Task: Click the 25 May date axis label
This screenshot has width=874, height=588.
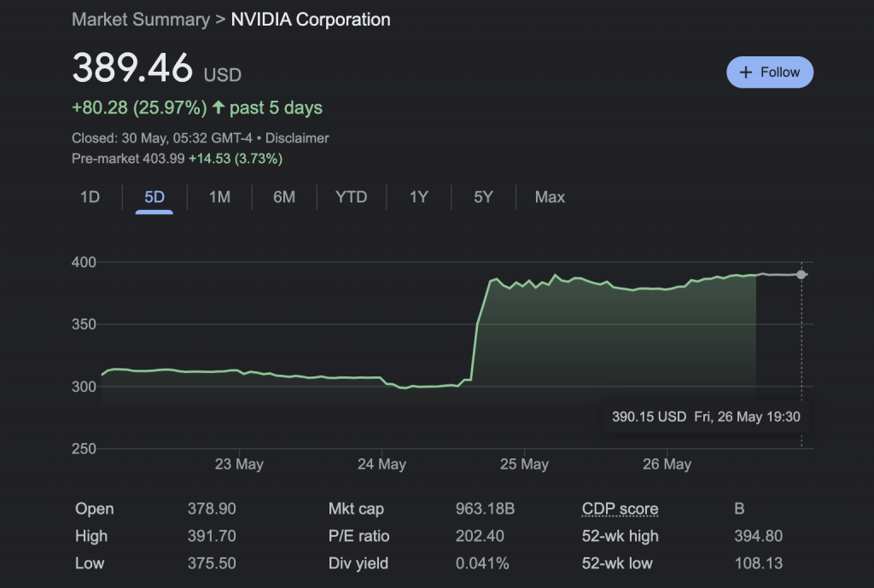Action: click(x=525, y=463)
